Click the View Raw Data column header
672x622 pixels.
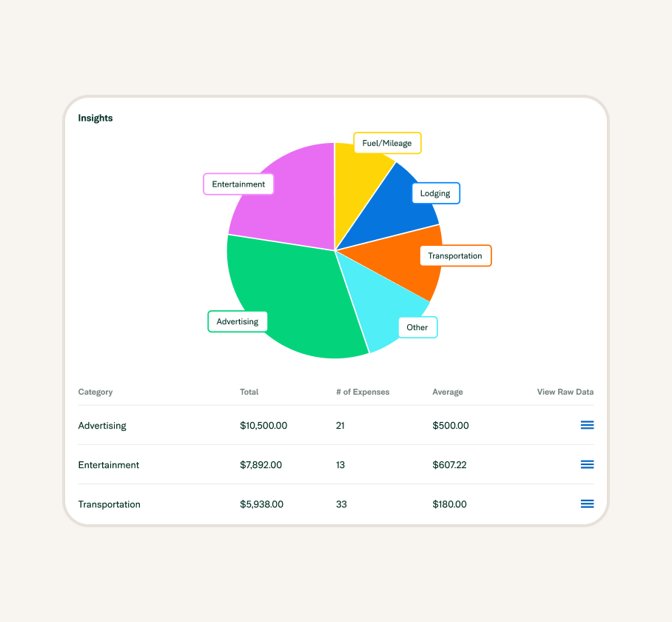pos(565,392)
